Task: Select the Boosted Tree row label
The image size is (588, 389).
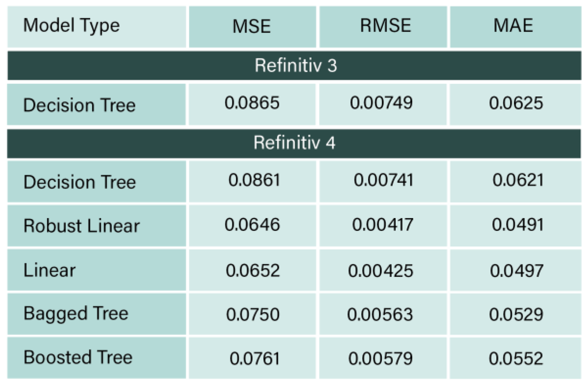Action: pos(78,357)
